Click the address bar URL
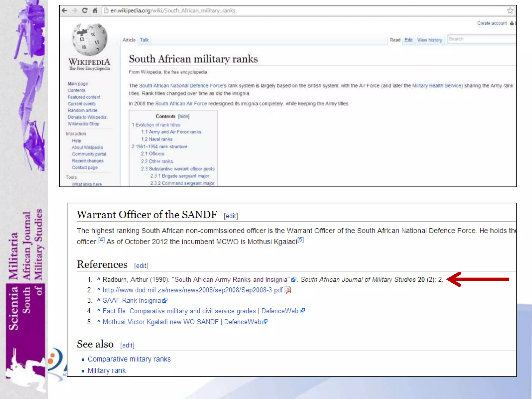 click(173, 10)
